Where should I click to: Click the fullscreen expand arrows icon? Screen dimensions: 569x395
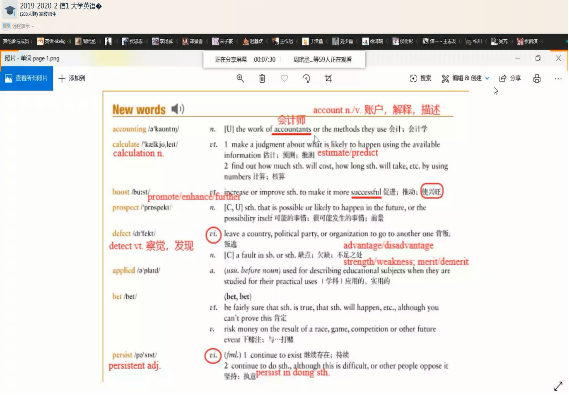pos(558,387)
